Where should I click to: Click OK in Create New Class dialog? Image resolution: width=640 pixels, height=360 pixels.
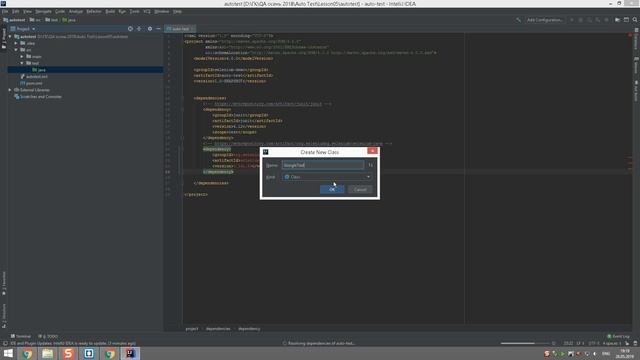tap(332, 189)
